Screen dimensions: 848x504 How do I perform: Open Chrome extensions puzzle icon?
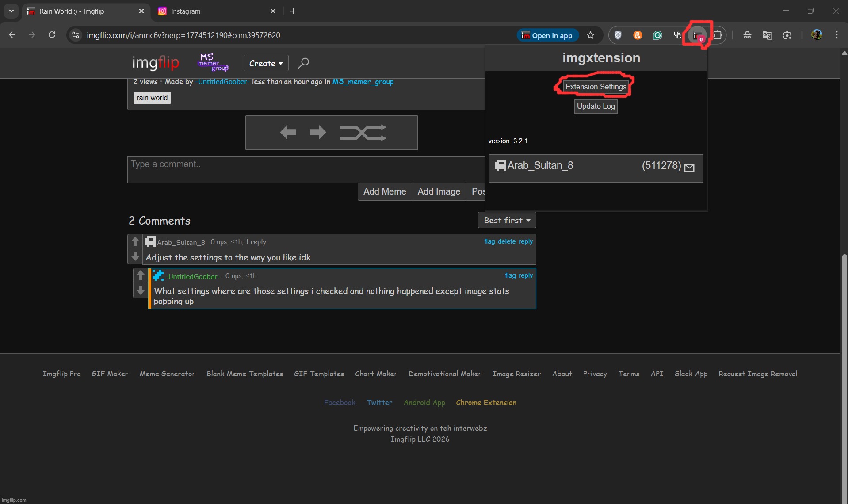tap(717, 35)
